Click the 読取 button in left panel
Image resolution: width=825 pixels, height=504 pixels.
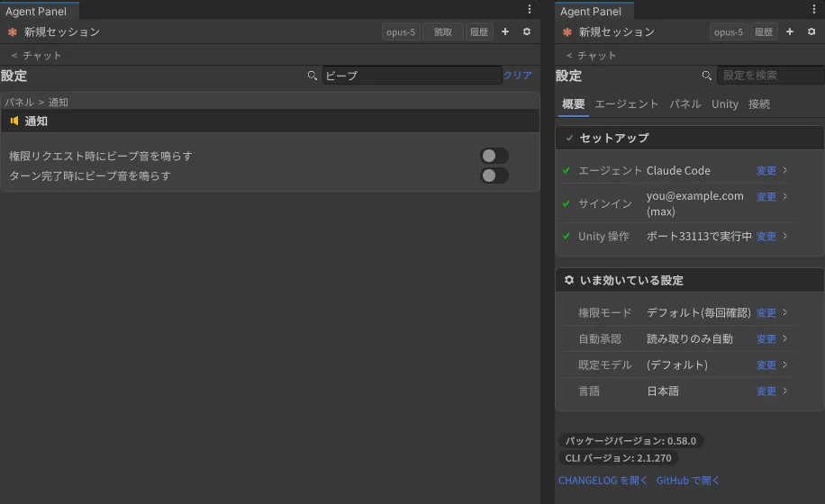point(443,32)
